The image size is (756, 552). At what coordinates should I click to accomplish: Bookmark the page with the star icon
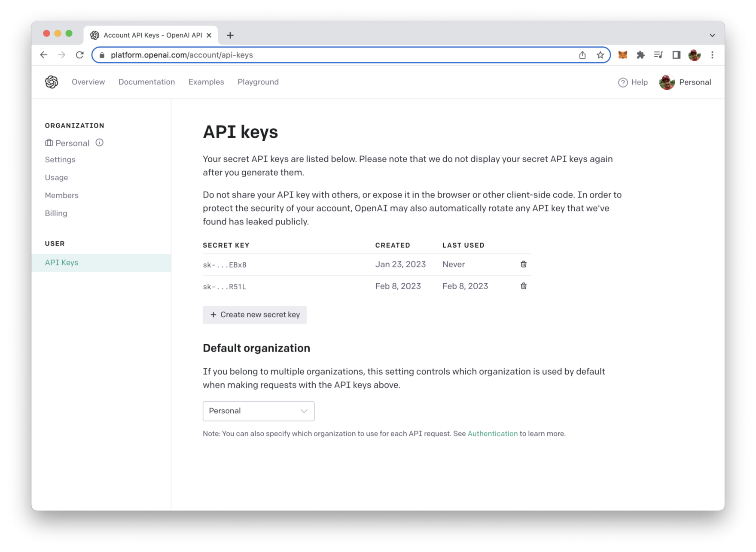tap(600, 55)
